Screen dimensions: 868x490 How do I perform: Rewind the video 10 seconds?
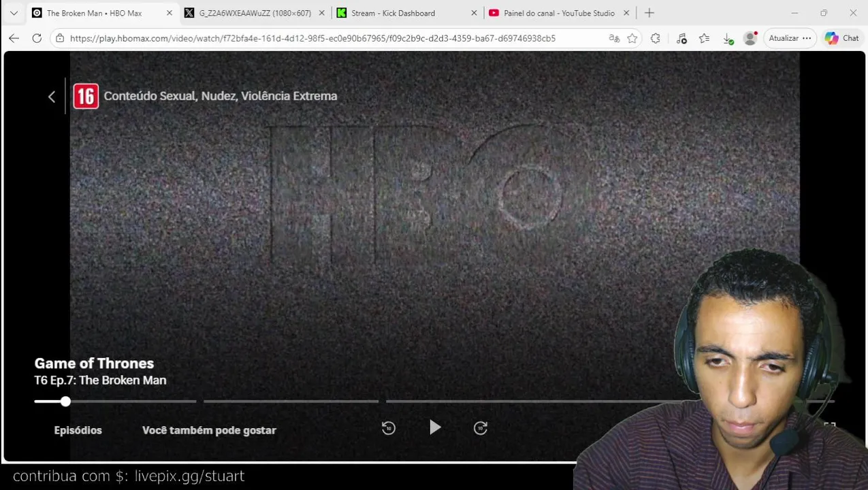tap(389, 427)
